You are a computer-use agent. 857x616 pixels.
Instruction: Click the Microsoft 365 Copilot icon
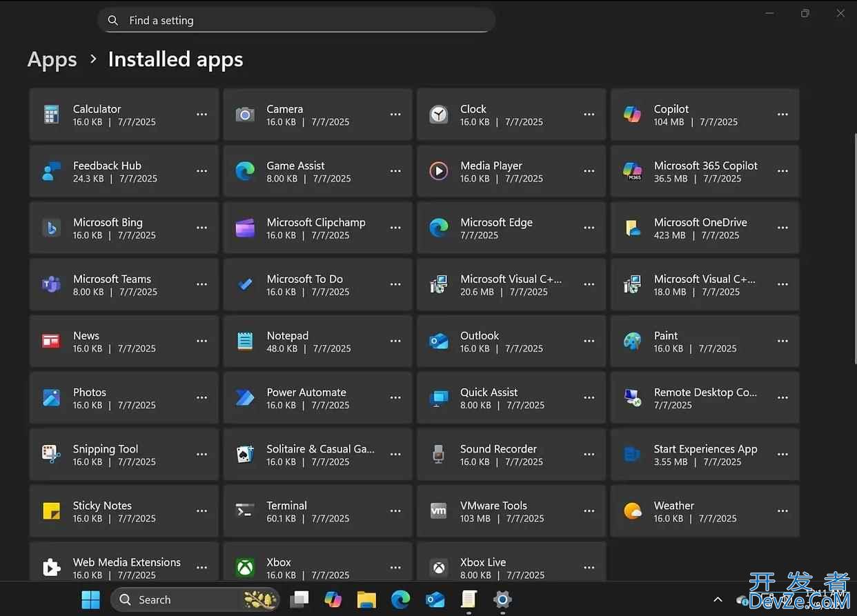632,171
